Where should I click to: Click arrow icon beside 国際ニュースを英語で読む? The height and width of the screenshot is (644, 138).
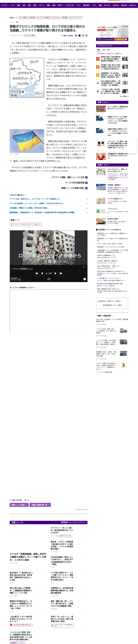click(86, 188)
